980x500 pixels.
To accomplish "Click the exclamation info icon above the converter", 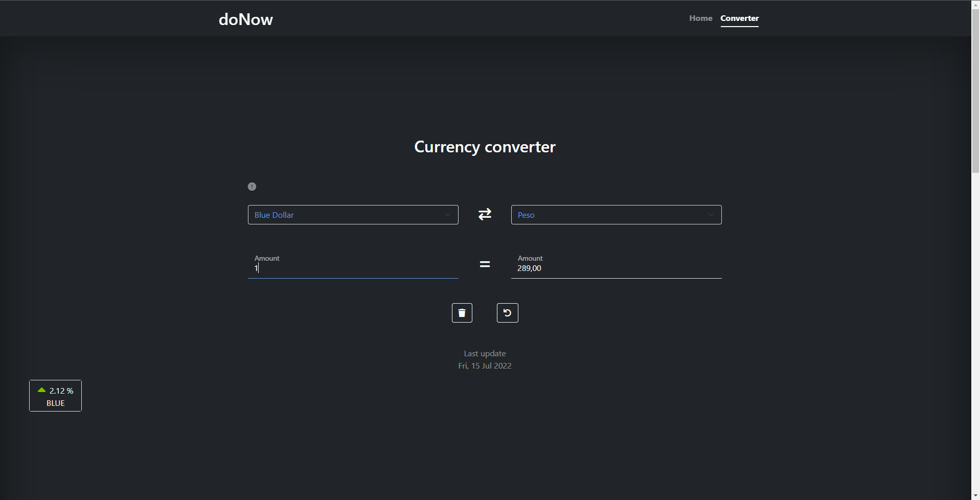I will click(252, 186).
